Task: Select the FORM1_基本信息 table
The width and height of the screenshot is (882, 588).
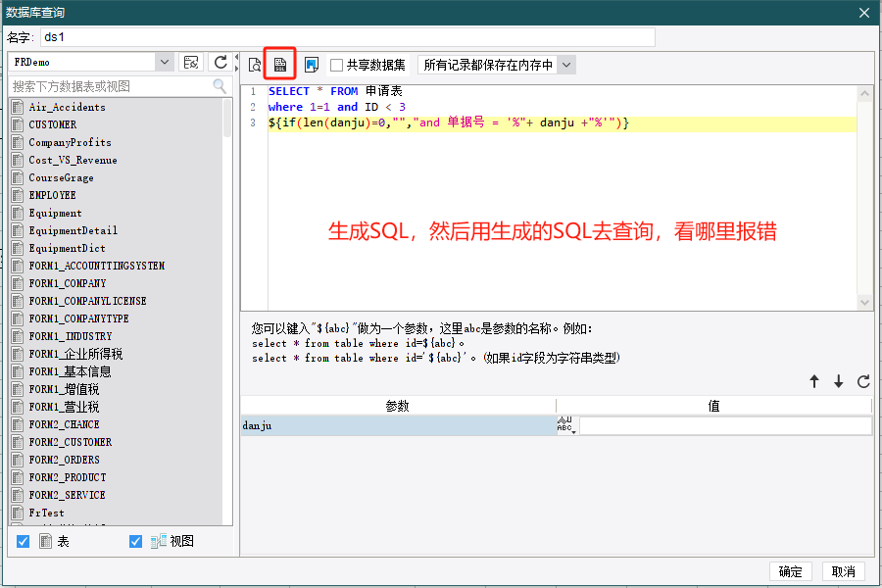Action: click(70, 371)
